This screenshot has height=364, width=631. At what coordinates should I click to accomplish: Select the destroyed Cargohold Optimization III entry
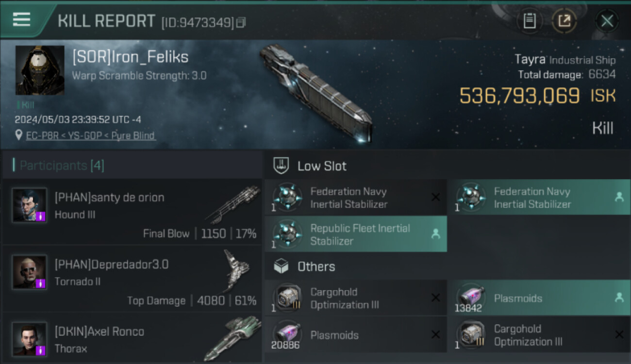pos(356,298)
